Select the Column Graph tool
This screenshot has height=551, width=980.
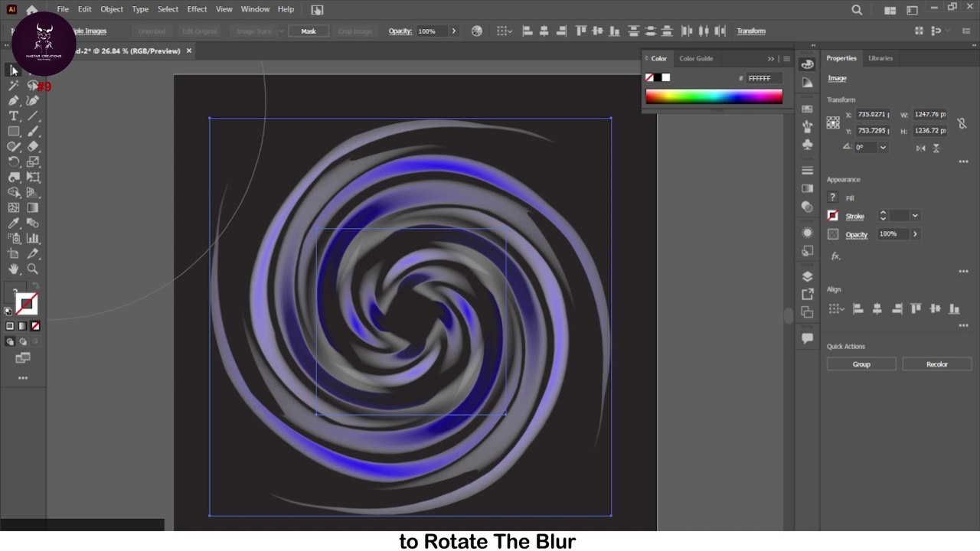[x=33, y=239]
